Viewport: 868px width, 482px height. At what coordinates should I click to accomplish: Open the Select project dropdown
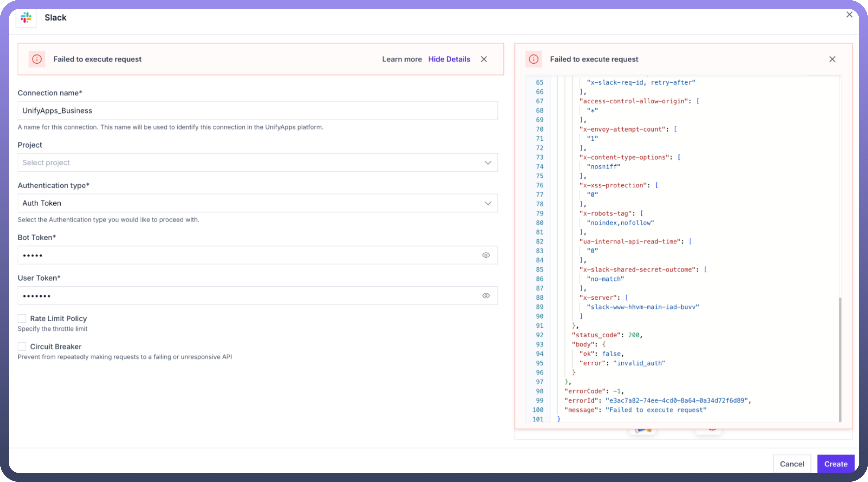249,162
